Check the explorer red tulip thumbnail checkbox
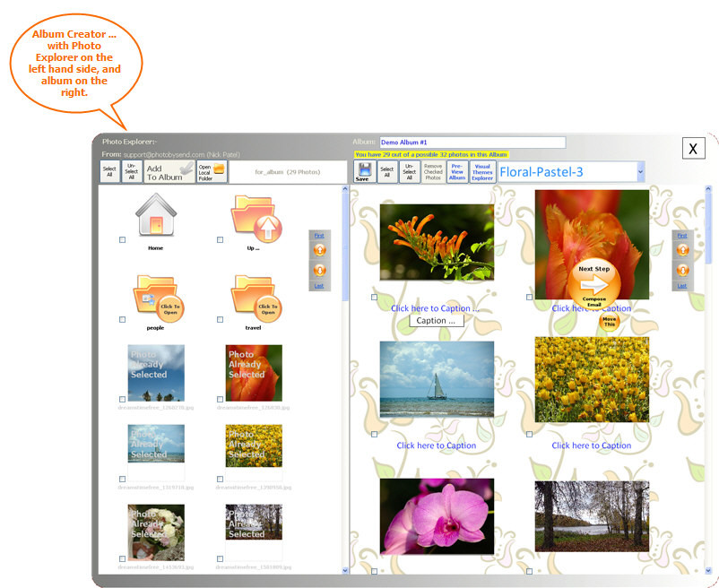The height and width of the screenshot is (588, 719). 221,399
